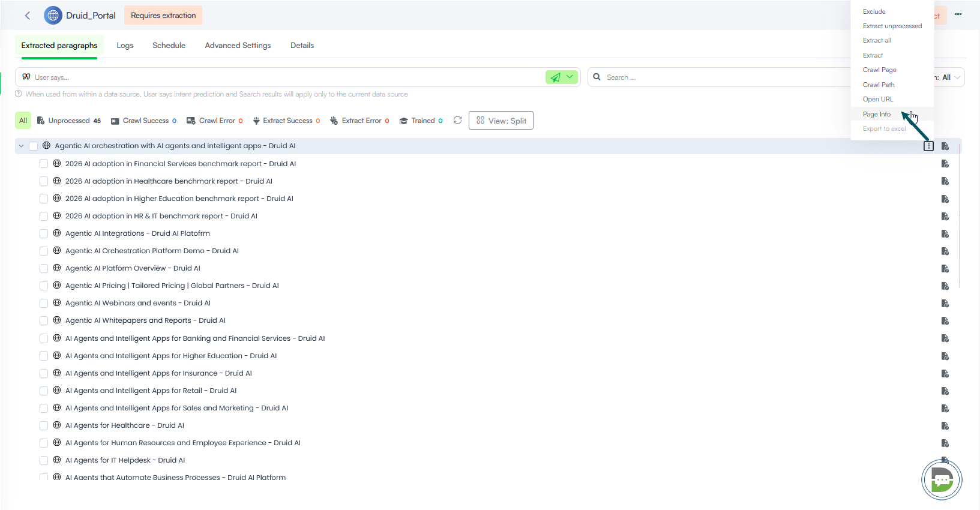The width and height of the screenshot is (980, 510).
Task: Choose Page Info from the menu
Action: click(x=877, y=114)
